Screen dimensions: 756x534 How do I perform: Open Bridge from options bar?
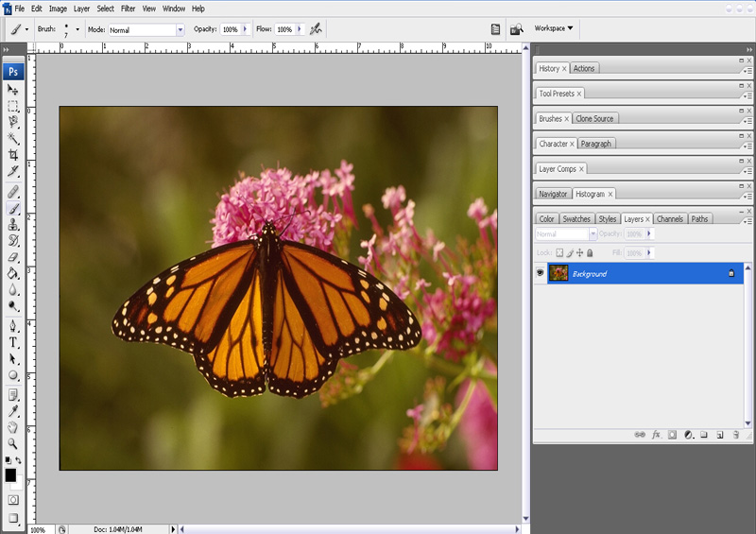[516, 29]
